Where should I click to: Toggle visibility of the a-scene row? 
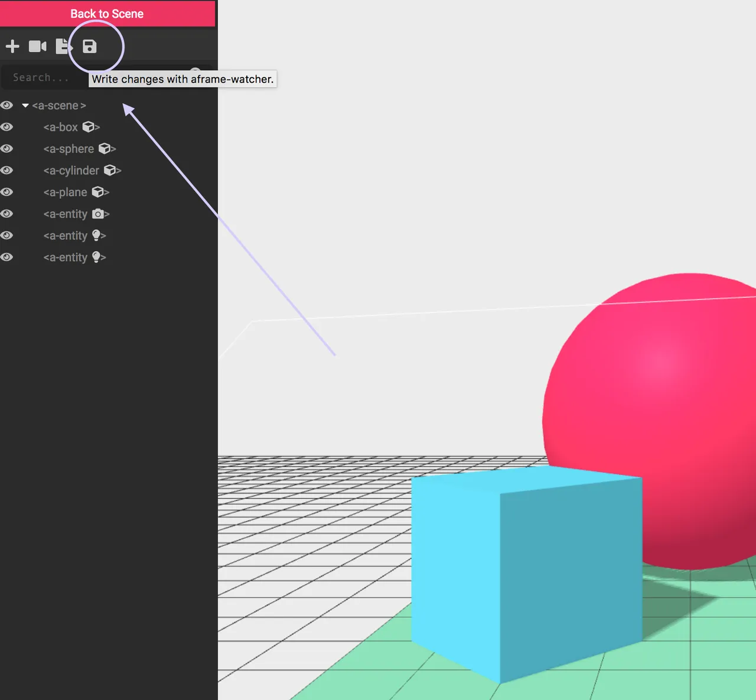7,106
